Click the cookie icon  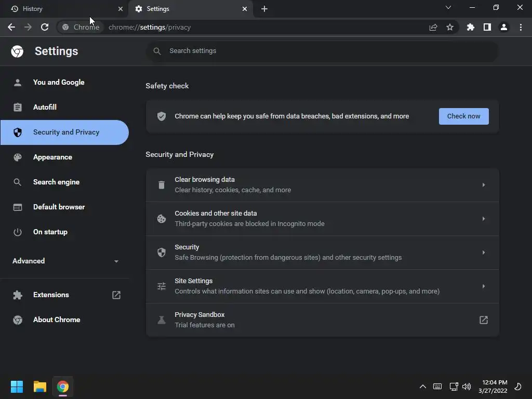pyautogui.click(x=162, y=219)
